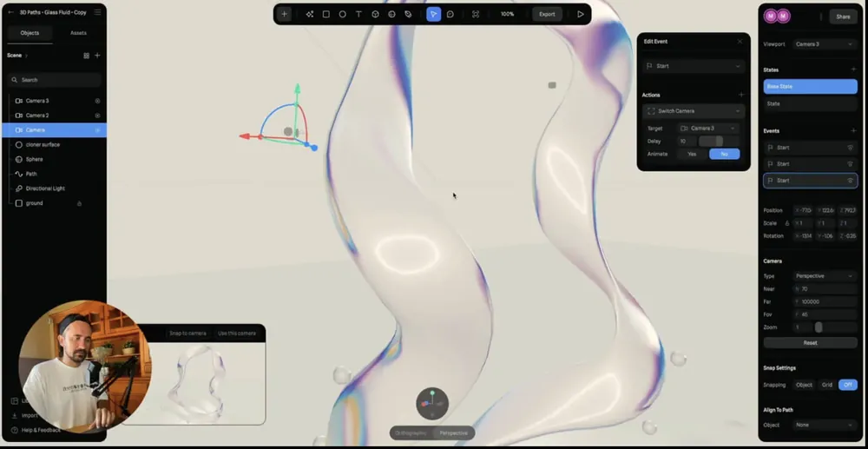Click Snap to camera button
The width and height of the screenshot is (868, 449).
click(187, 333)
